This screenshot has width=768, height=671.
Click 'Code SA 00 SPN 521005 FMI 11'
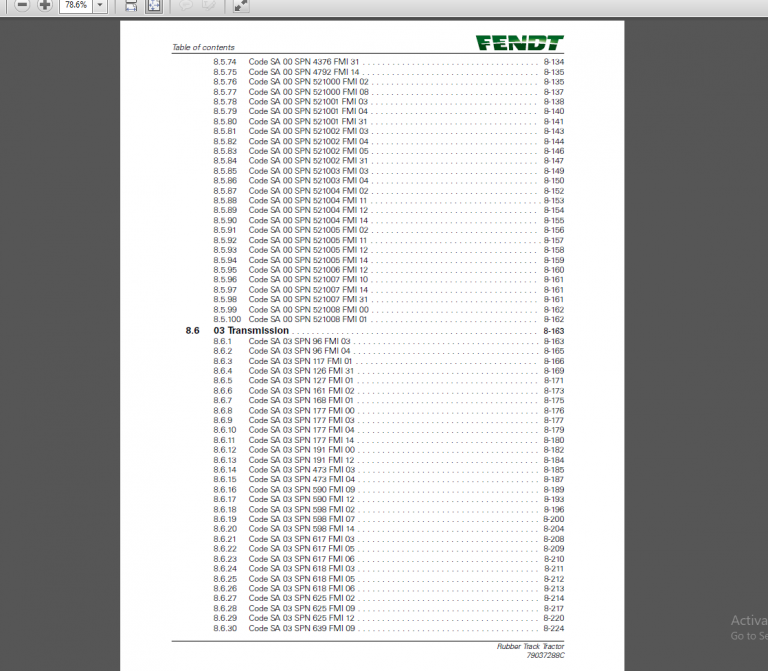click(x=307, y=240)
